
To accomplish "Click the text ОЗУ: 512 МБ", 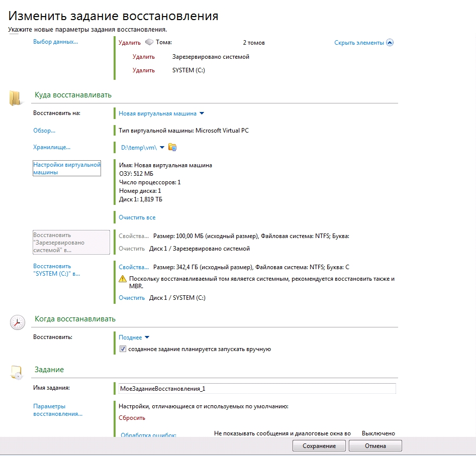I will 136,174.
